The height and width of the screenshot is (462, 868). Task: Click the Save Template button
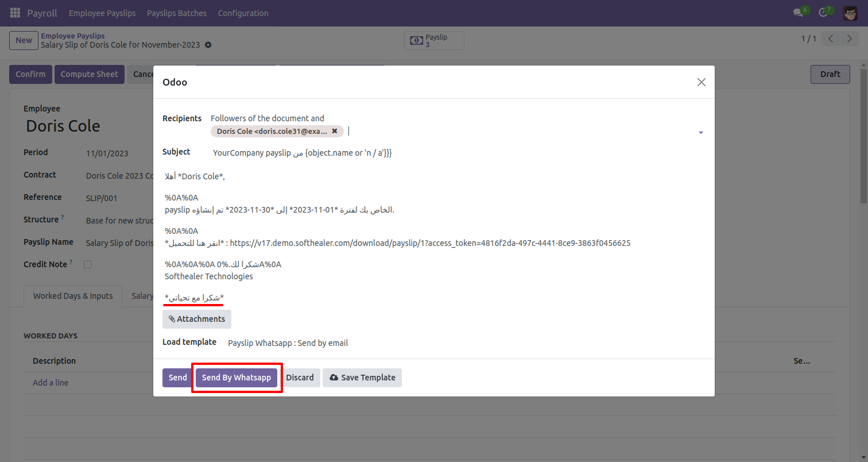pyautogui.click(x=362, y=378)
